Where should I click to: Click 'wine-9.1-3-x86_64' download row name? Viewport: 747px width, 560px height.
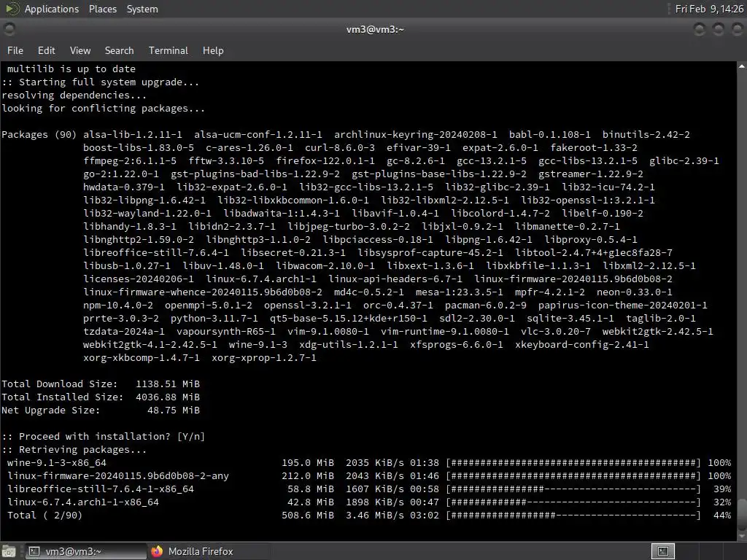[57, 463]
